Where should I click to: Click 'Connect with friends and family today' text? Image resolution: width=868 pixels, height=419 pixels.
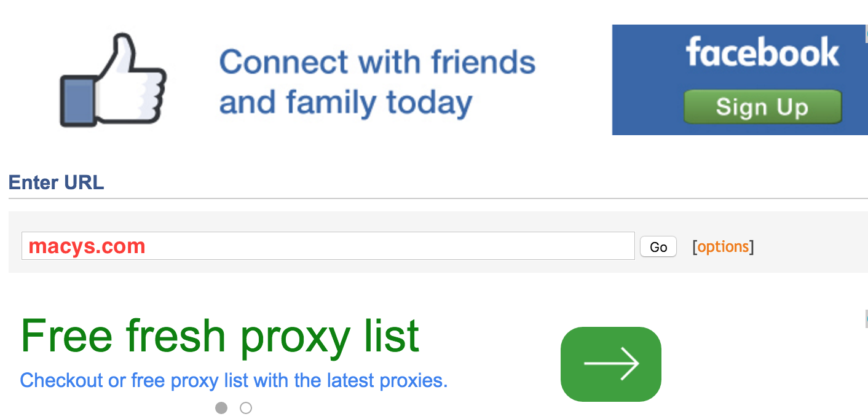pyautogui.click(x=377, y=82)
